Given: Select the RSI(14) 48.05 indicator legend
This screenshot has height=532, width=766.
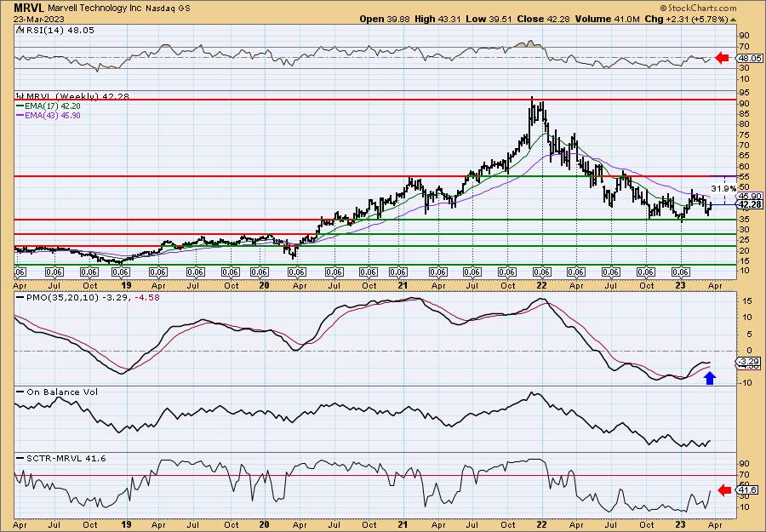Looking at the screenshot, I should pyautogui.click(x=55, y=31).
